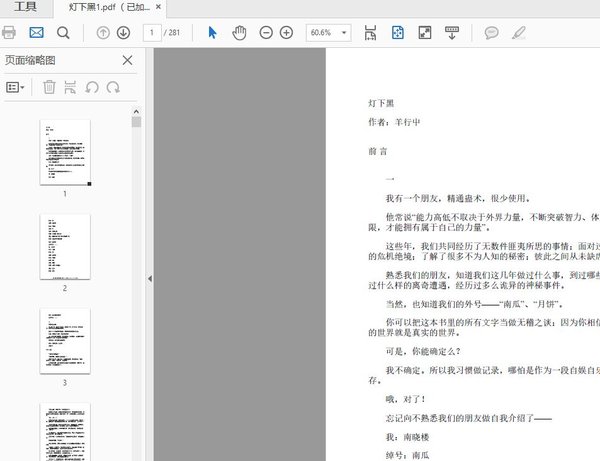
Task: Rotate page counterclockwise
Action: point(92,88)
